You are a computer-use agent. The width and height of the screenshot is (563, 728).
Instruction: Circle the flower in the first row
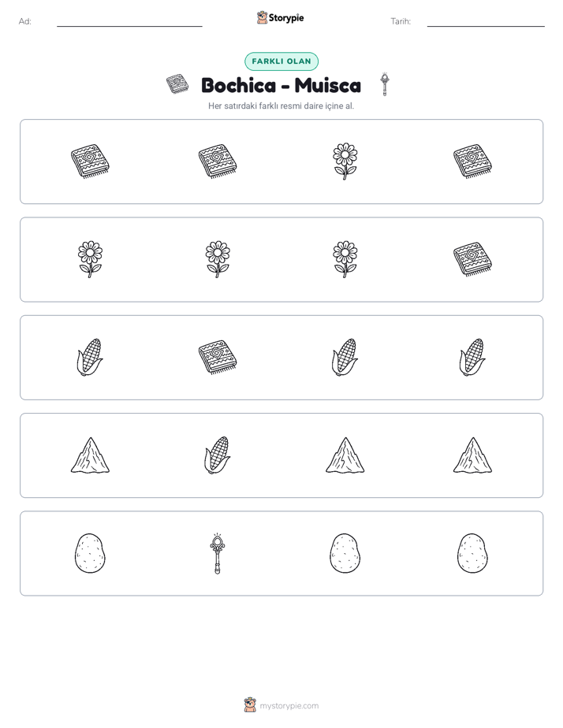tap(345, 161)
